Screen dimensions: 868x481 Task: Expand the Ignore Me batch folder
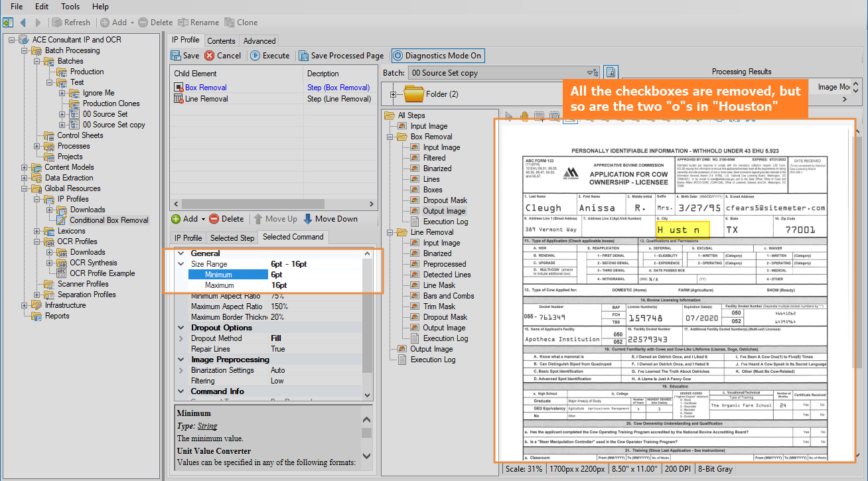point(62,93)
